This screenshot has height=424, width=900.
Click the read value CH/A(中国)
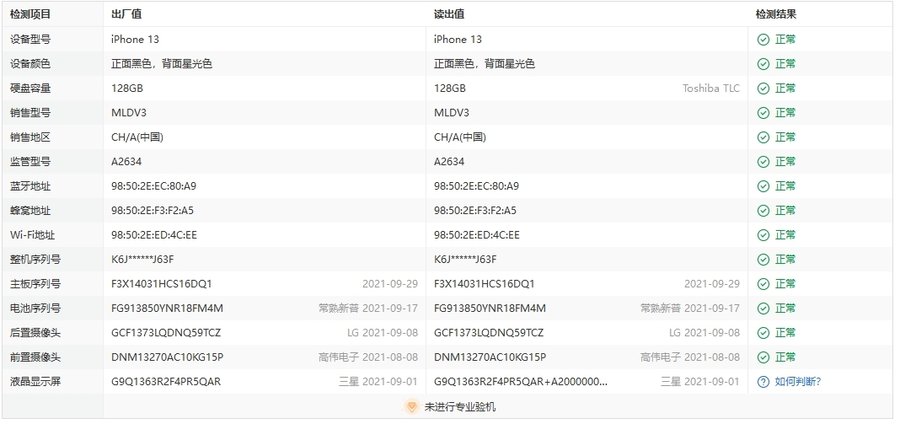tap(460, 137)
